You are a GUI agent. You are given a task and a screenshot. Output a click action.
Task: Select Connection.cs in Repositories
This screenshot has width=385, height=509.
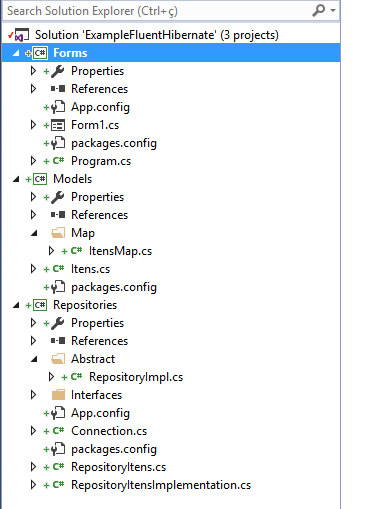109,431
